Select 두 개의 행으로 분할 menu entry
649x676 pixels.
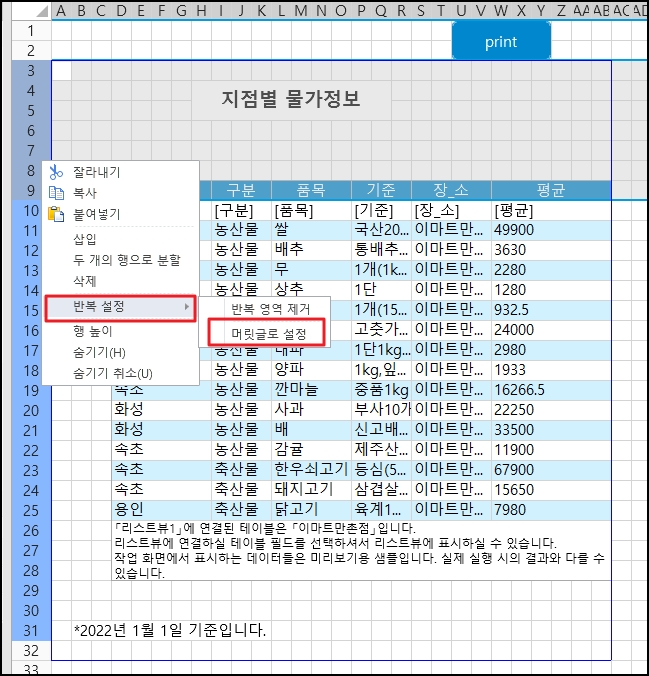pyautogui.click(x=126, y=260)
